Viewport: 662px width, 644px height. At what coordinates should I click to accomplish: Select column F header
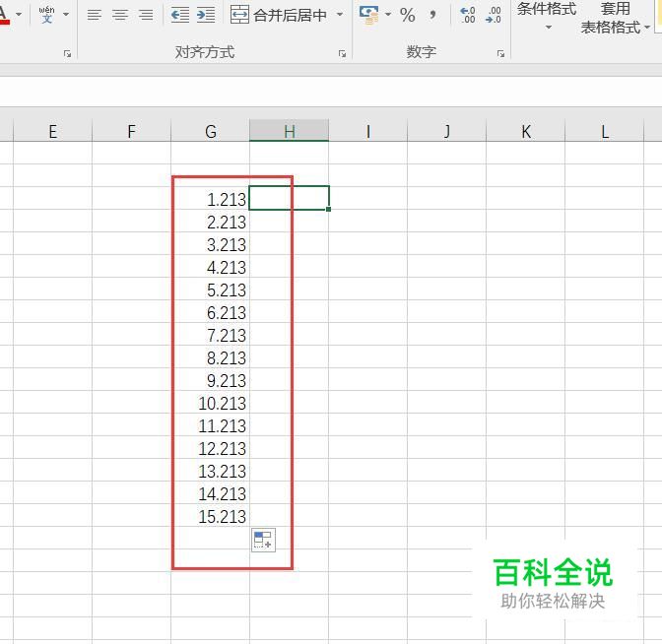[x=131, y=132]
